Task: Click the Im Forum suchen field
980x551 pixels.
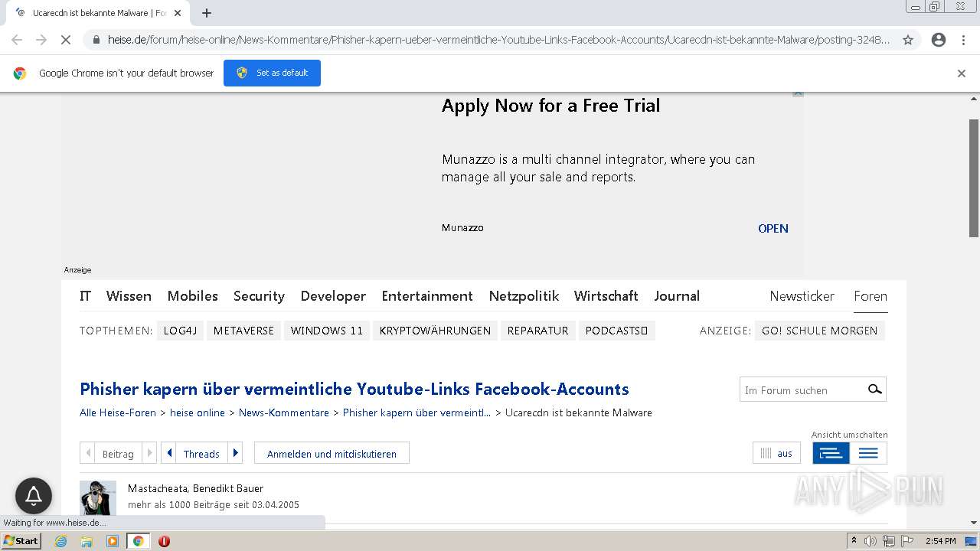Action: click(802, 390)
